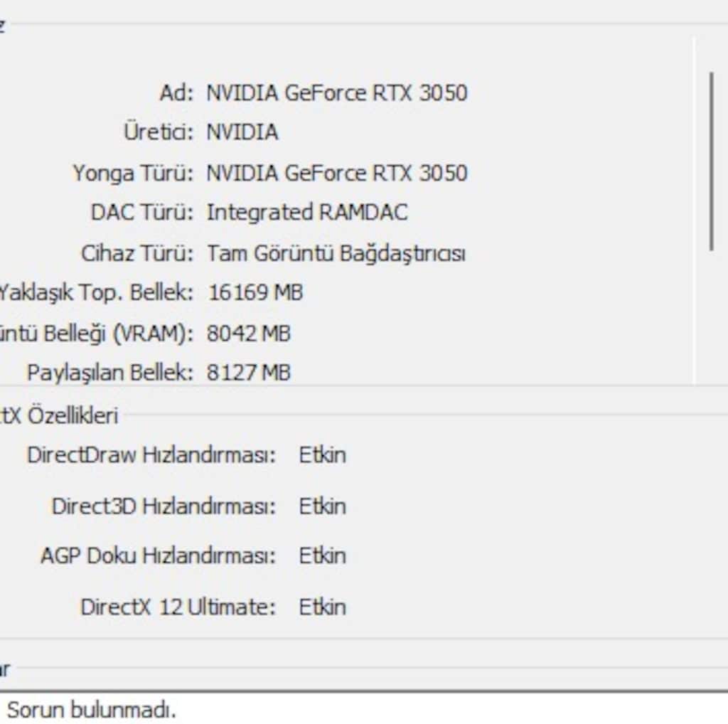Select the manufacturer value "NVIDIA"

[242, 132]
